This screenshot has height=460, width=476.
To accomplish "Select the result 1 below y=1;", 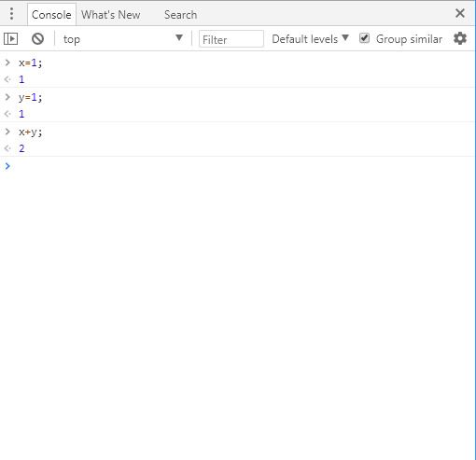I will pos(21,114).
